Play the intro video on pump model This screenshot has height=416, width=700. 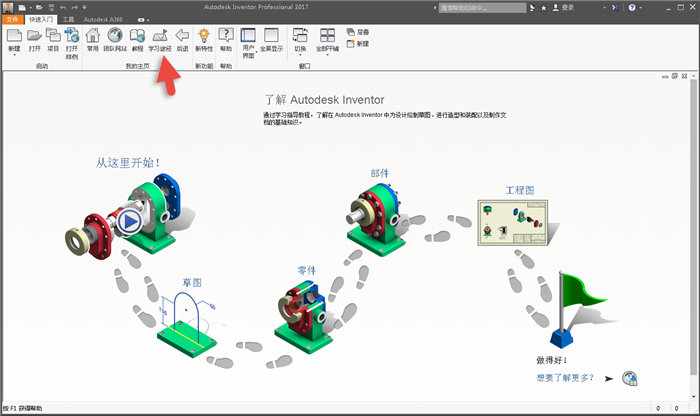130,221
